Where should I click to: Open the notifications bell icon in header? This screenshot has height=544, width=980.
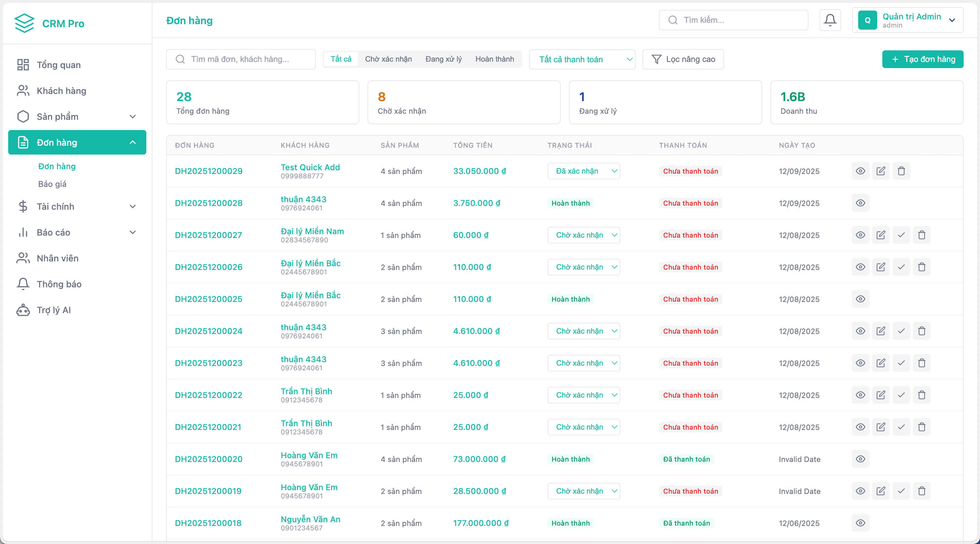[x=830, y=20]
